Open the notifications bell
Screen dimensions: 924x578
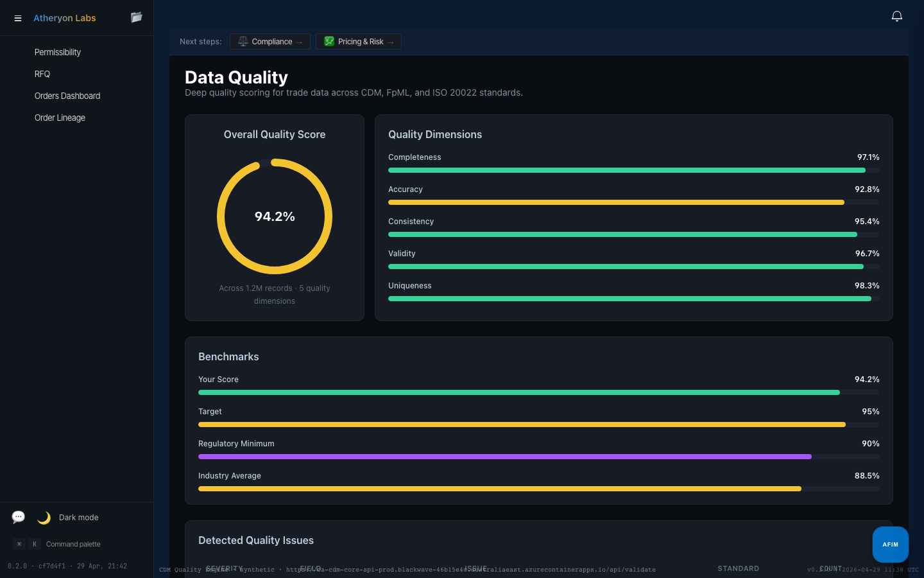tap(897, 16)
